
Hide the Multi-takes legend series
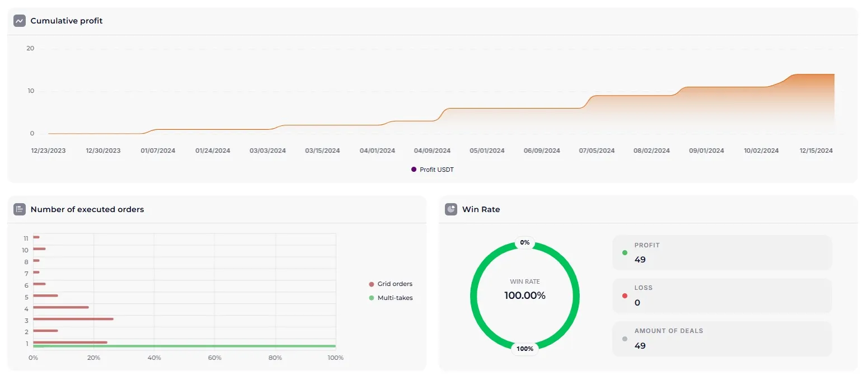pos(391,298)
